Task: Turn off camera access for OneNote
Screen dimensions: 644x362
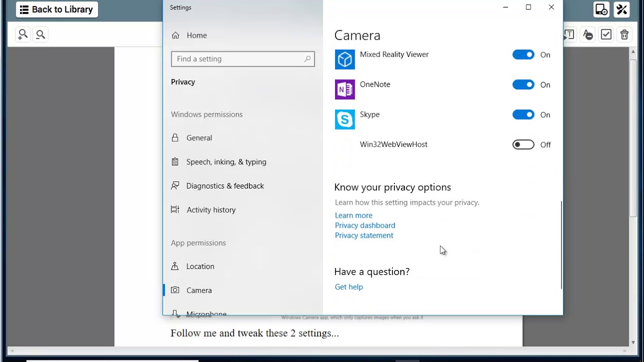Action: coord(523,85)
